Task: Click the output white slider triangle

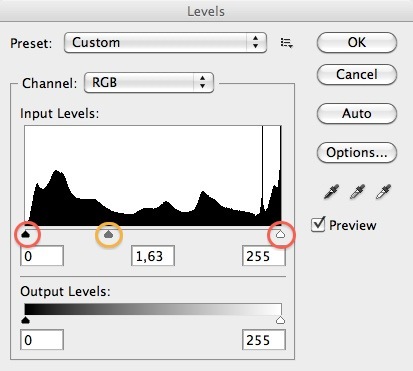Action: [281, 320]
